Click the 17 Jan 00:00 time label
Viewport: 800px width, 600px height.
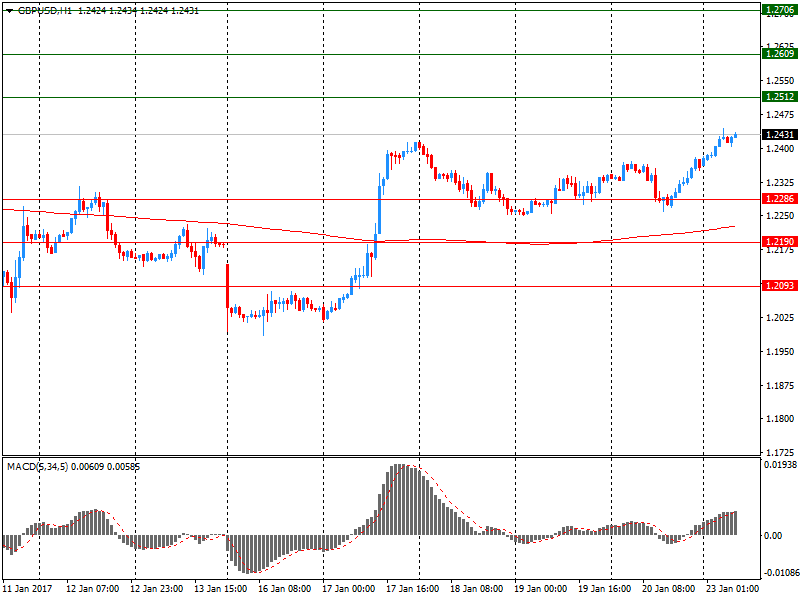coord(348,588)
